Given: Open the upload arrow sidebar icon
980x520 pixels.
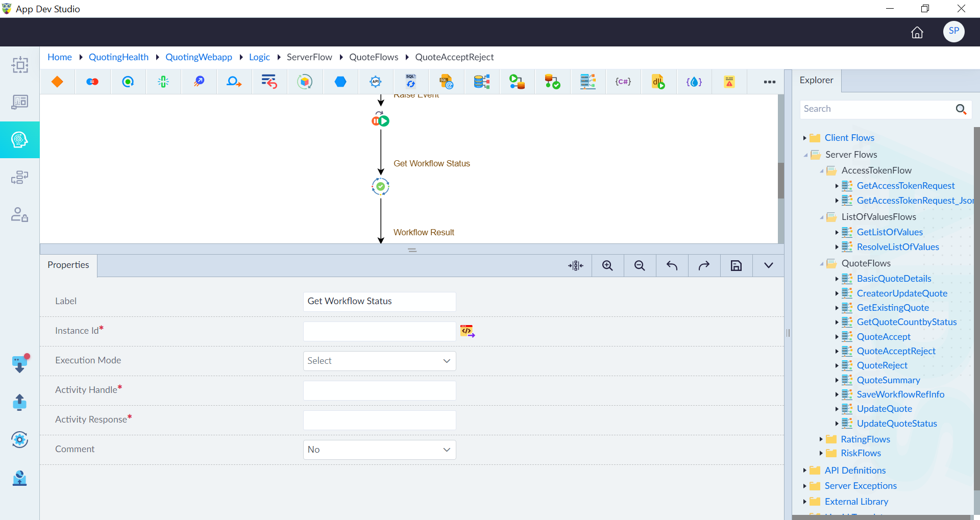Looking at the screenshot, I should click(19, 402).
